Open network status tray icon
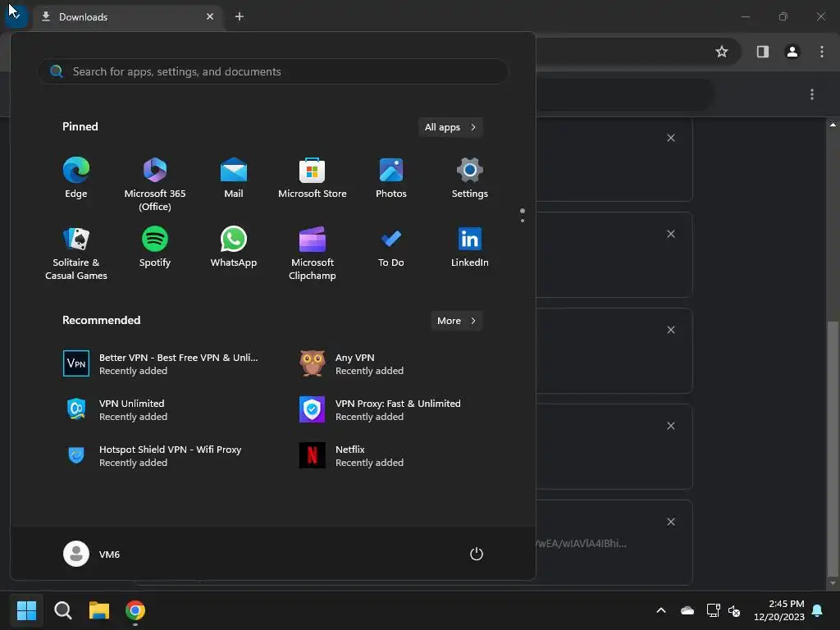Image resolution: width=840 pixels, height=630 pixels. (x=713, y=610)
